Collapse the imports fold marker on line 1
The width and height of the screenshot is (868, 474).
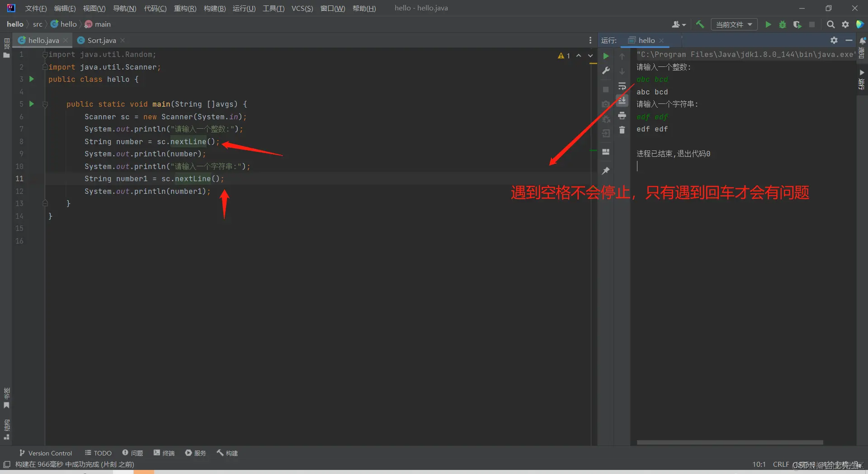point(45,55)
